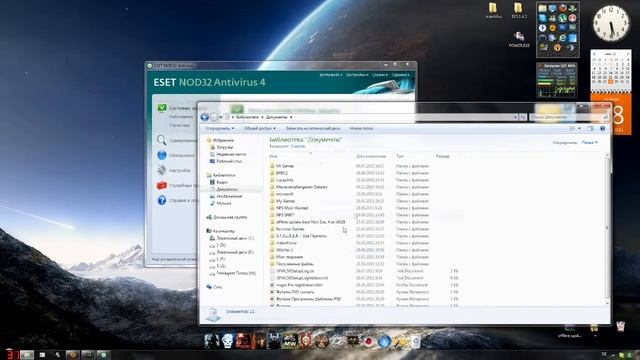Select Недавние места in navigation pane
Screen dimensions: 640x360
(231, 154)
